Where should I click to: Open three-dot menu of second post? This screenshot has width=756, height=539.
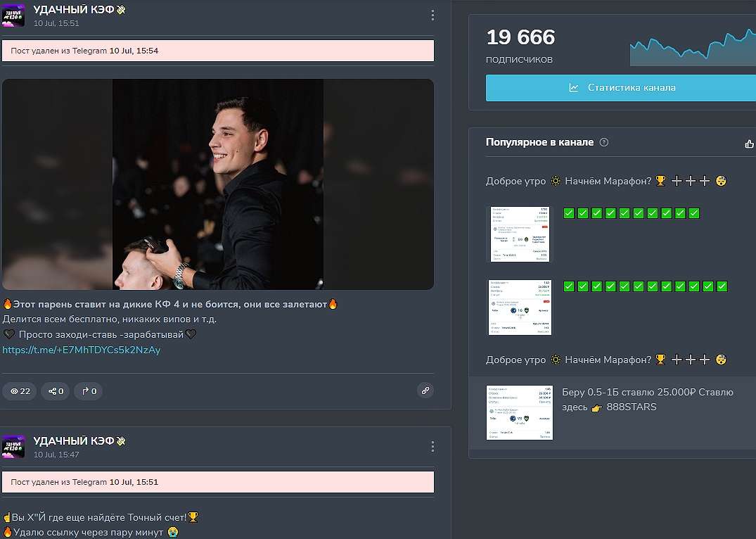pyautogui.click(x=433, y=446)
